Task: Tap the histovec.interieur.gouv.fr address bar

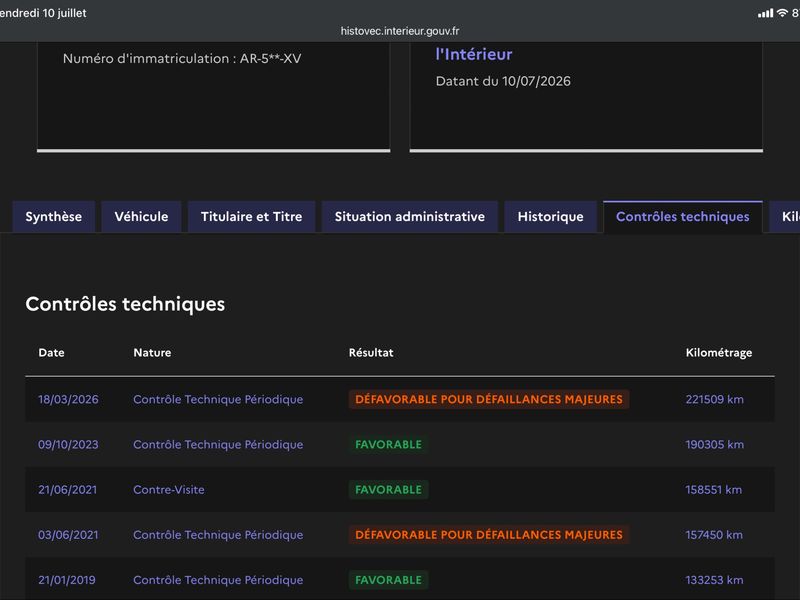Action: [x=400, y=31]
